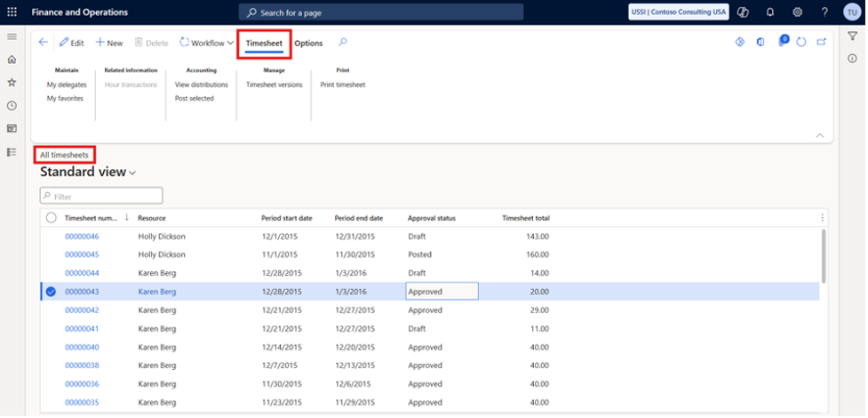The width and height of the screenshot is (868, 418).
Task: Open Recent clock icon in sidebar
Action: pyautogui.click(x=12, y=105)
